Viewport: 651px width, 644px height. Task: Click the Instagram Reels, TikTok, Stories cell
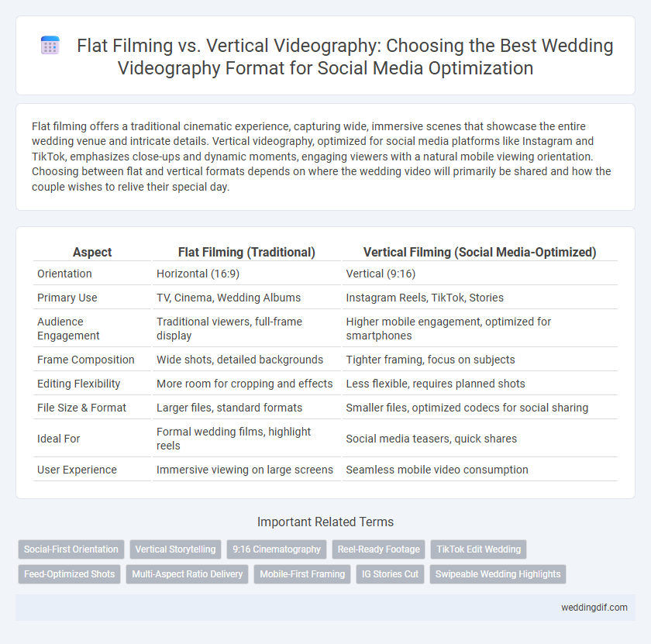(480, 298)
